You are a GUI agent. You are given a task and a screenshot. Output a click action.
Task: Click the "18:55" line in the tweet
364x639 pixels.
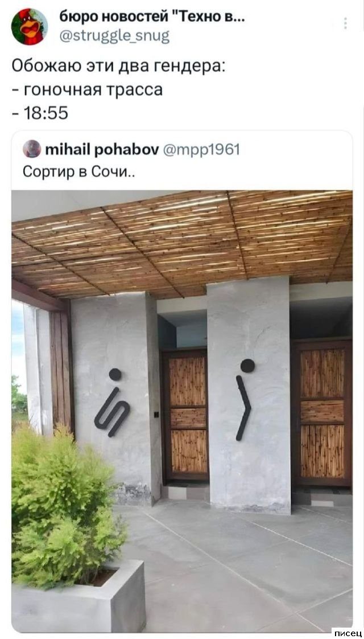[x=39, y=114]
